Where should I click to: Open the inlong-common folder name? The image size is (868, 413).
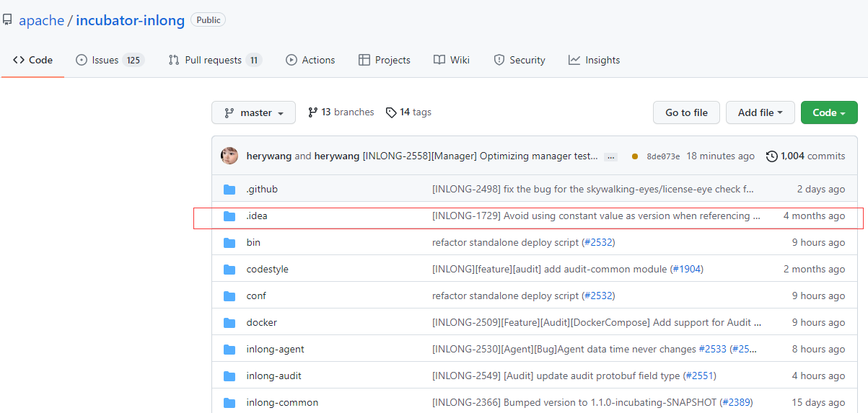tap(282, 403)
